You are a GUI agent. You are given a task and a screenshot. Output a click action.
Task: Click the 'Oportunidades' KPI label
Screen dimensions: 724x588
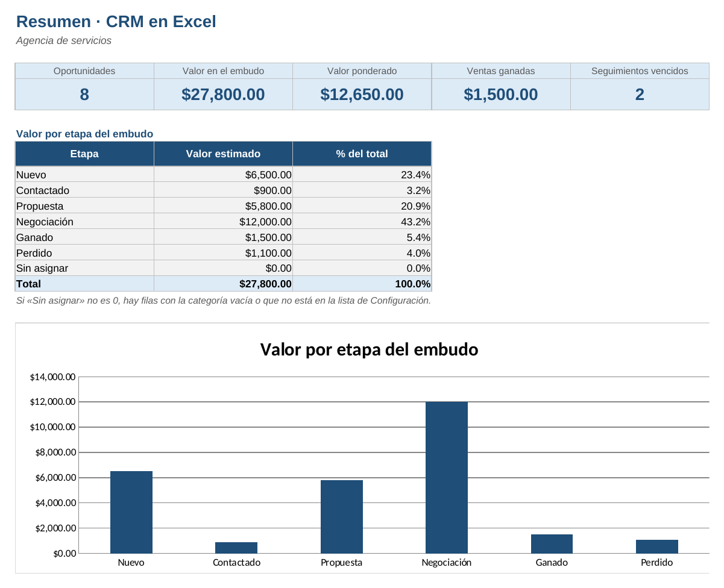84,70
